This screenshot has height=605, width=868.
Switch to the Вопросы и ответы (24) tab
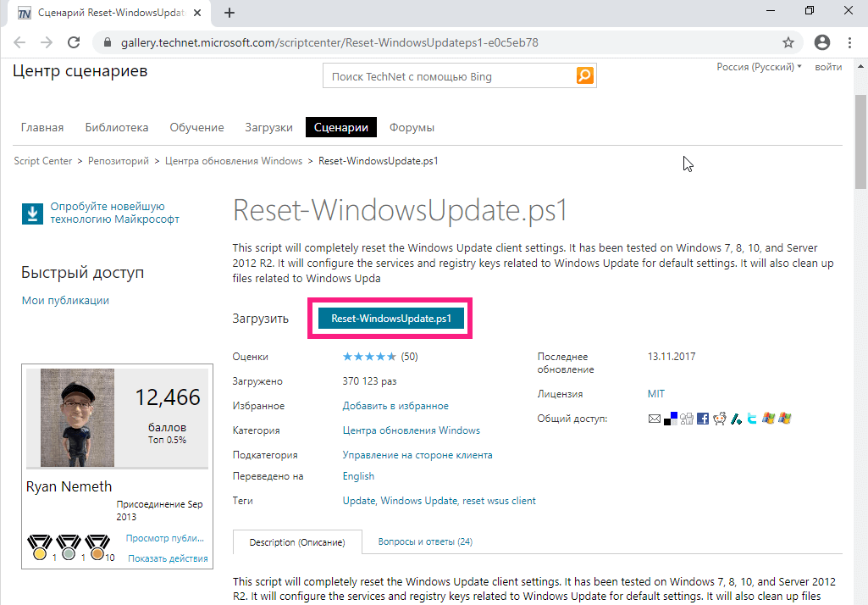(425, 541)
